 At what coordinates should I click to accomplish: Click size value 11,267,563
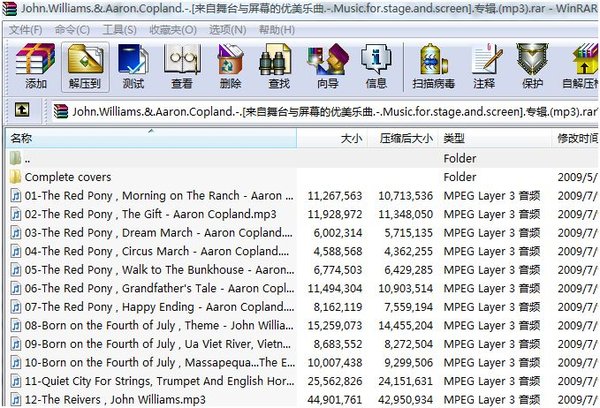coord(335,196)
